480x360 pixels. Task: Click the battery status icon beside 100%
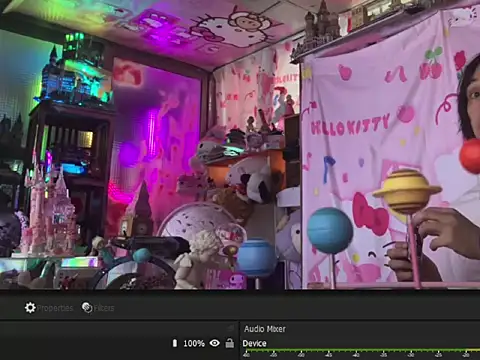(x=175, y=343)
